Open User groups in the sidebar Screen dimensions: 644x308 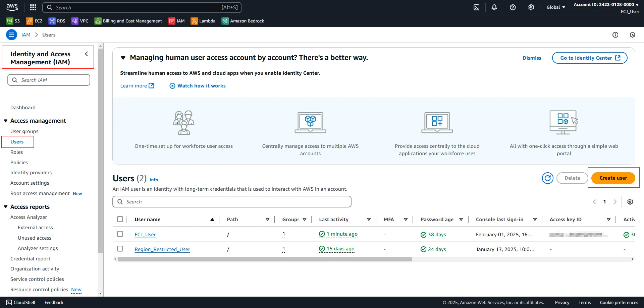tap(24, 131)
